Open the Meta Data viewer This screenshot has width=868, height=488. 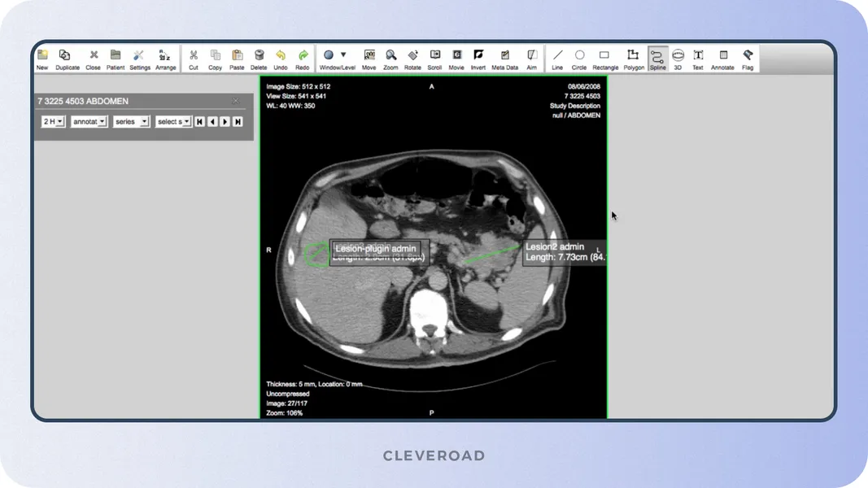tap(504, 57)
